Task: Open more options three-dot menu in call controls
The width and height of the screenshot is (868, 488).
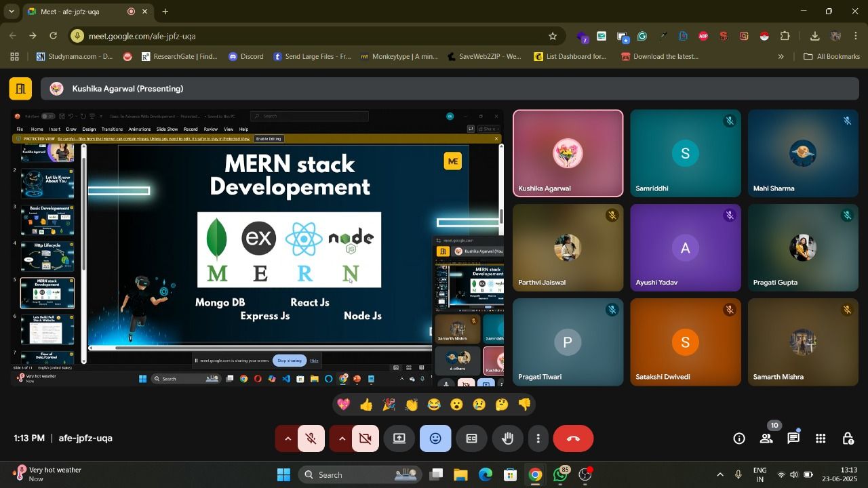Action: click(538, 439)
